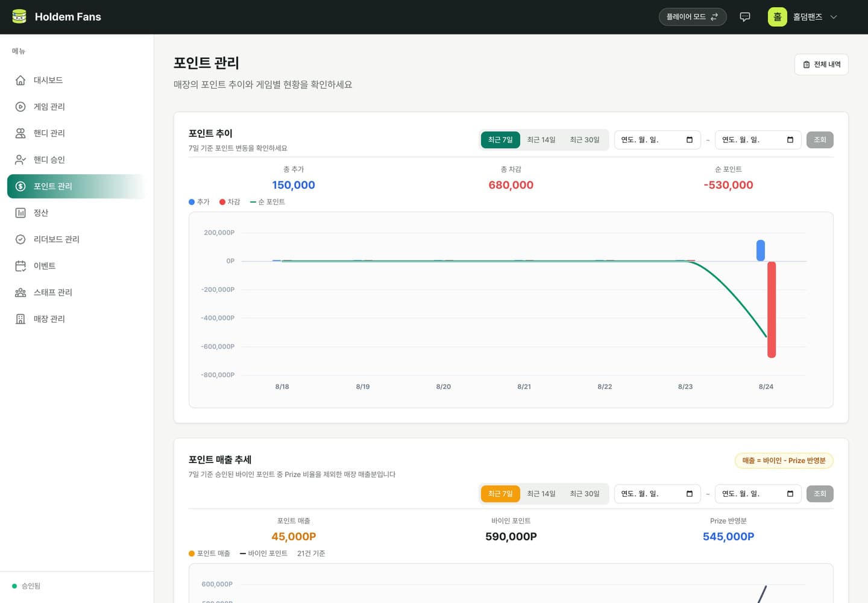Click the dollar coin icon beside 포인트 관리
The width and height of the screenshot is (868, 603).
(x=20, y=186)
